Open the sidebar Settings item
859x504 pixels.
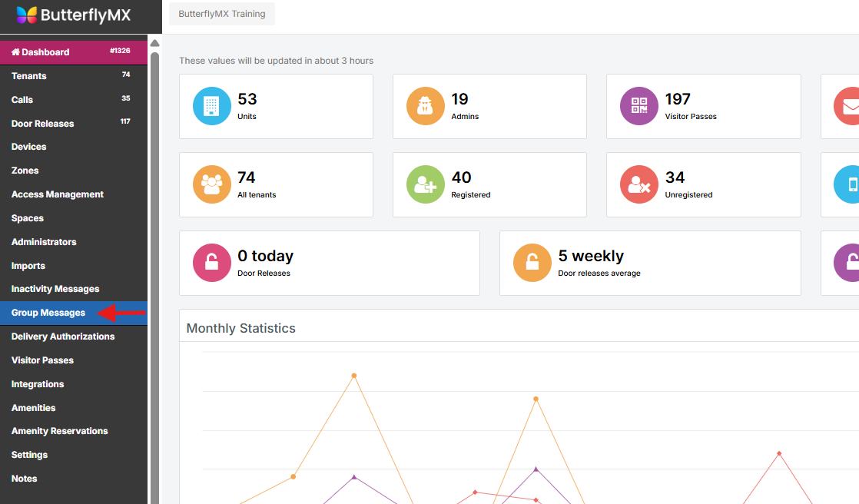tap(29, 455)
